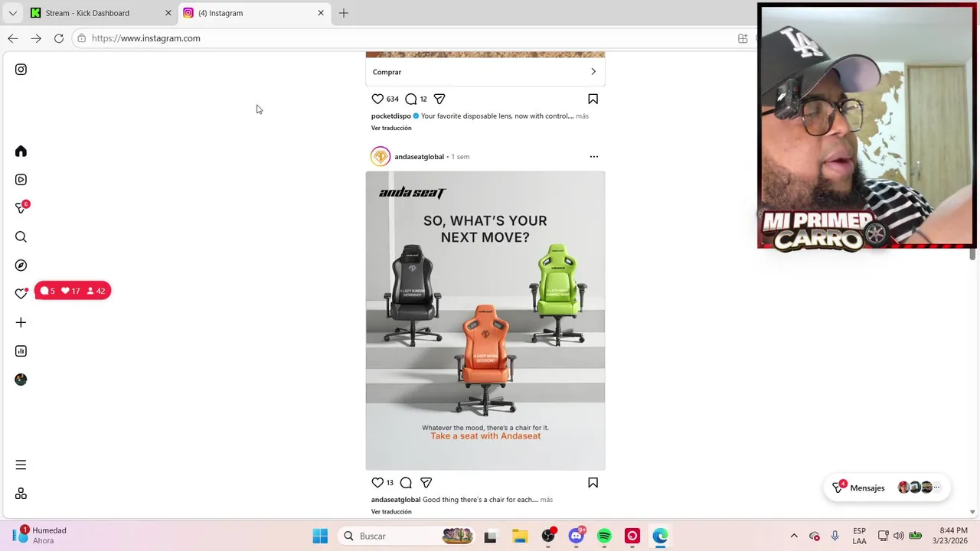Open the More hamburger menu
The height and width of the screenshot is (551, 980).
pos(21,465)
